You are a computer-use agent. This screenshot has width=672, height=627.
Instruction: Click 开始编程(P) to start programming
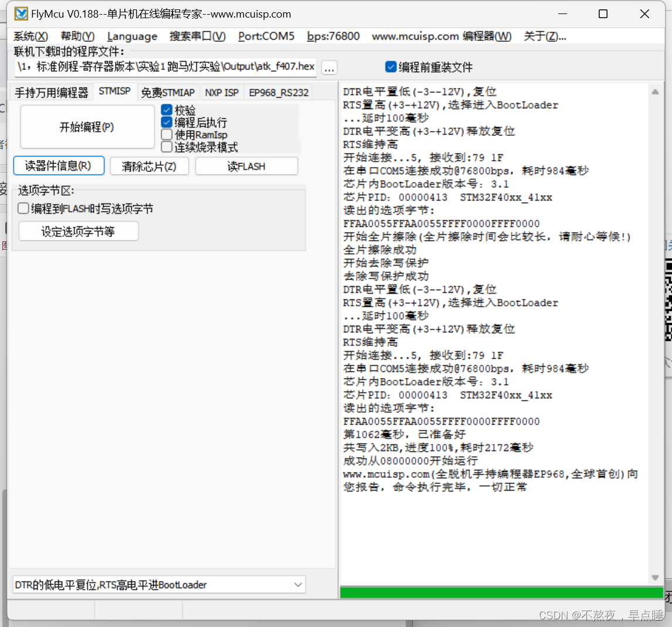tap(86, 127)
